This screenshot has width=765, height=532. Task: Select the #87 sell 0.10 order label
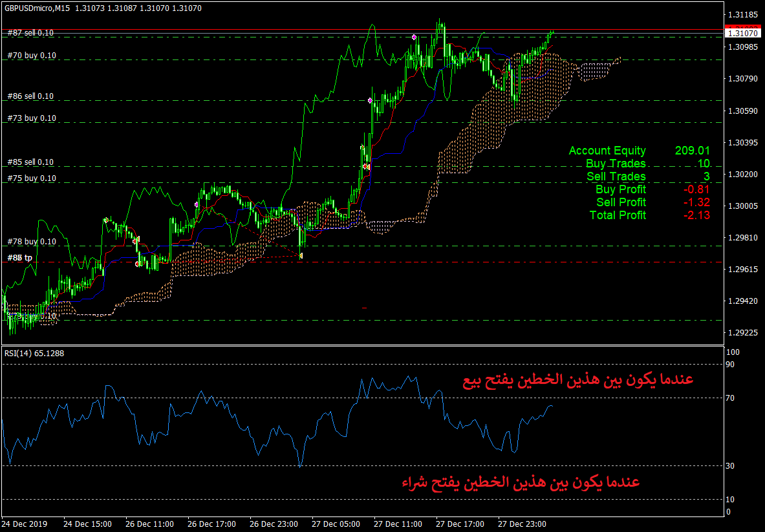coord(31,33)
